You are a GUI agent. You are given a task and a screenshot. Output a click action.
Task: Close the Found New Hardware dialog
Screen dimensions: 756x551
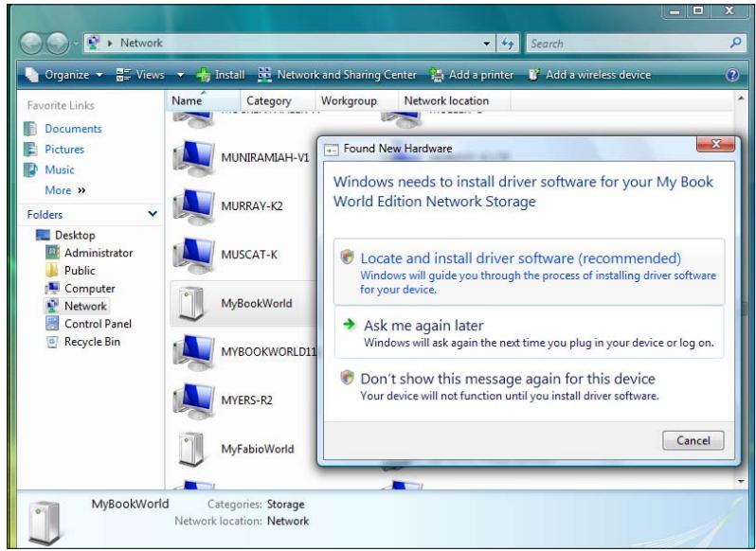(x=715, y=144)
